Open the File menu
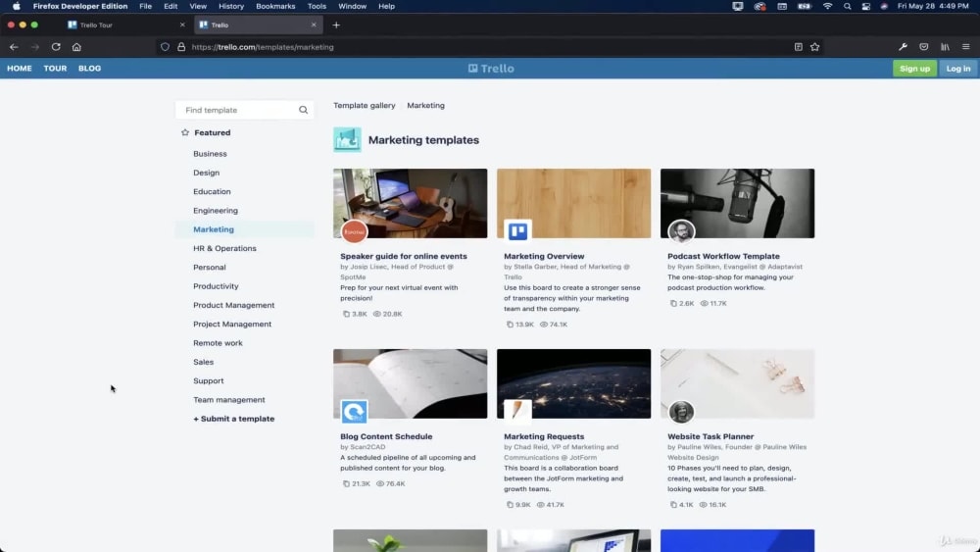Viewport: 980px width, 552px height. coord(146,6)
